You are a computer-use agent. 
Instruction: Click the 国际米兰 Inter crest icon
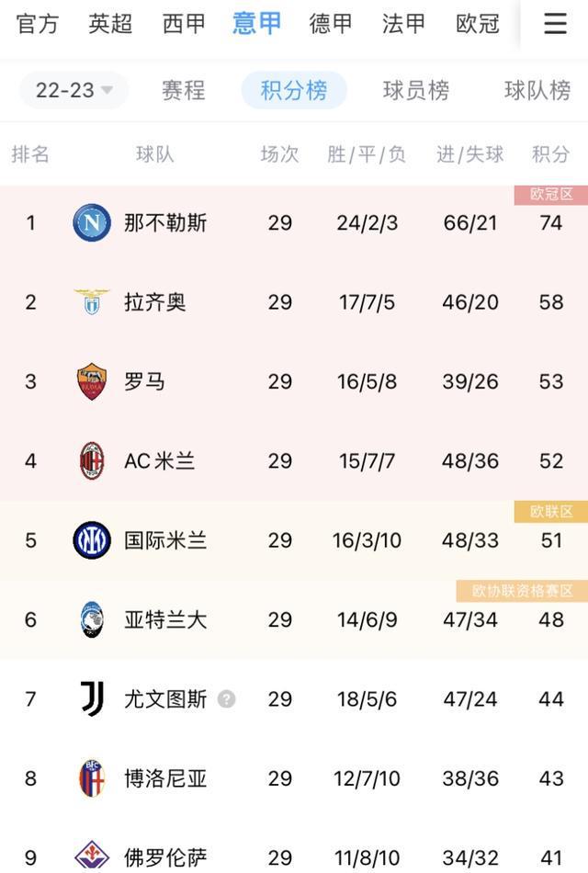click(x=90, y=539)
